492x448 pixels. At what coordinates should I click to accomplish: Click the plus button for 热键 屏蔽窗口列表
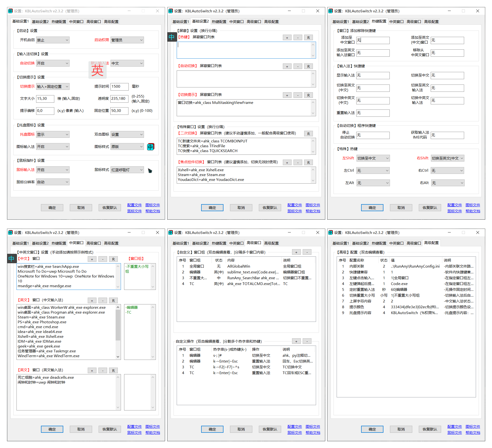point(287,38)
